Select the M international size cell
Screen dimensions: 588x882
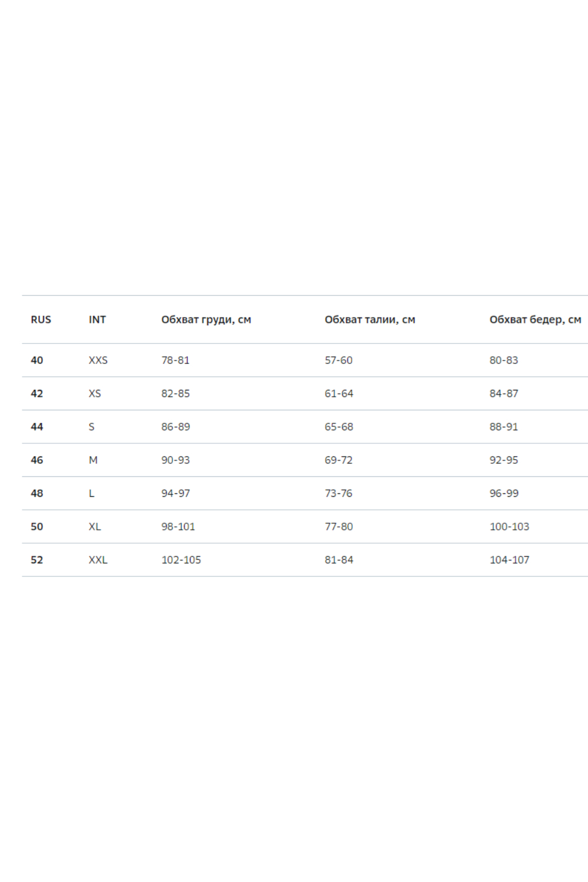point(93,460)
